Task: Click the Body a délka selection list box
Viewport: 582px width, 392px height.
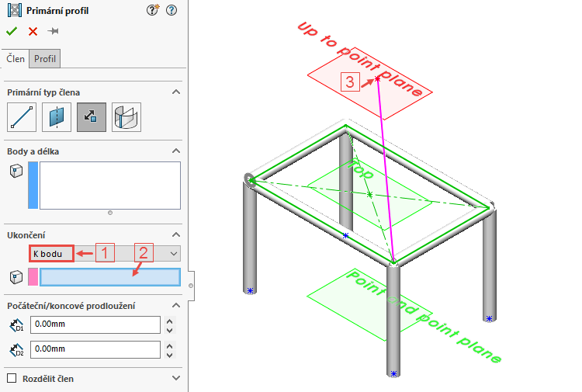Action: (x=110, y=186)
